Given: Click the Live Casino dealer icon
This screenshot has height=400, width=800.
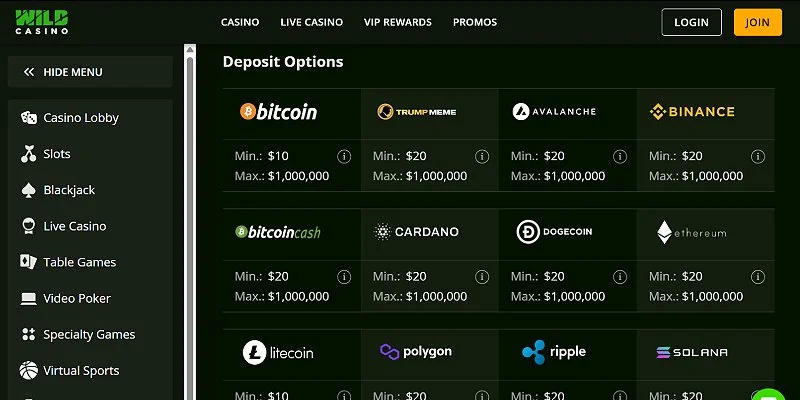Looking at the screenshot, I should [x=28, y=226].
